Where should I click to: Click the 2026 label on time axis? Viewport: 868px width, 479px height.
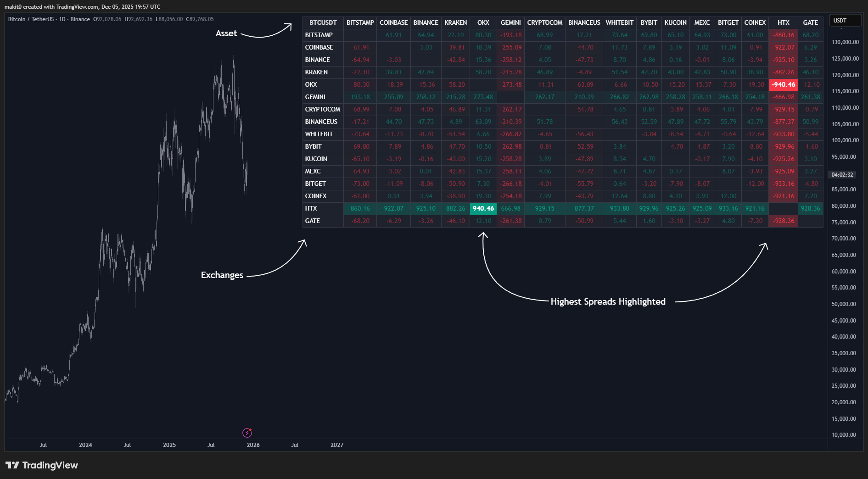pyautogui.click(x=253, y=445)
